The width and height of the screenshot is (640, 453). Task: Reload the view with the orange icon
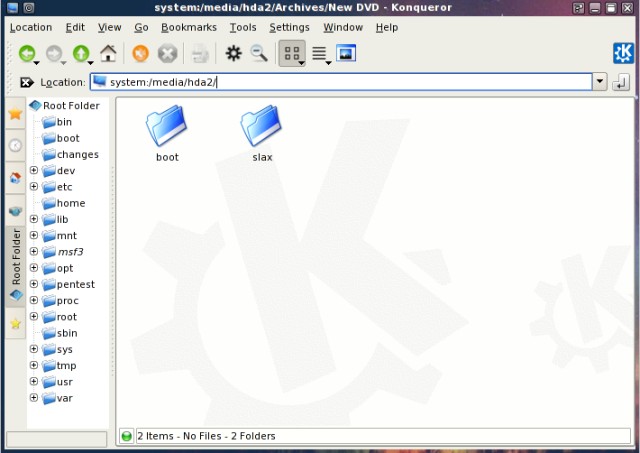(x=140, y=53)
